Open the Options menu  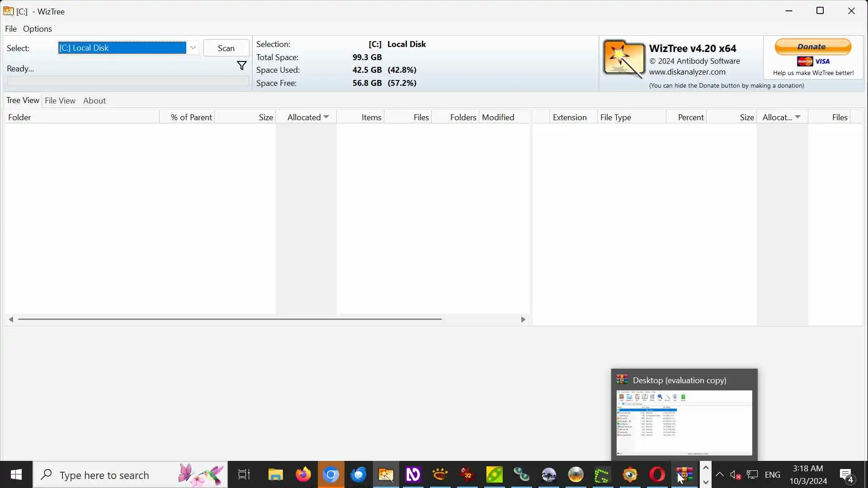pos(37,29)
